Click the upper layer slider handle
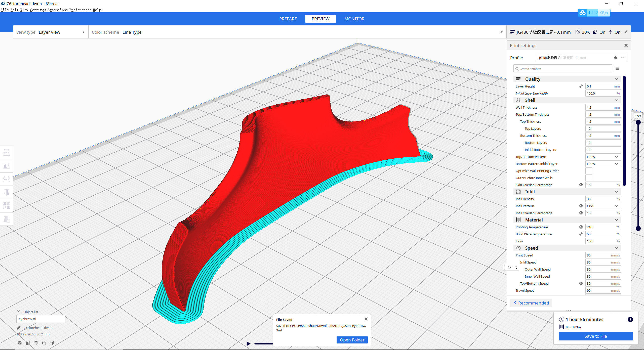 (638, 122)
